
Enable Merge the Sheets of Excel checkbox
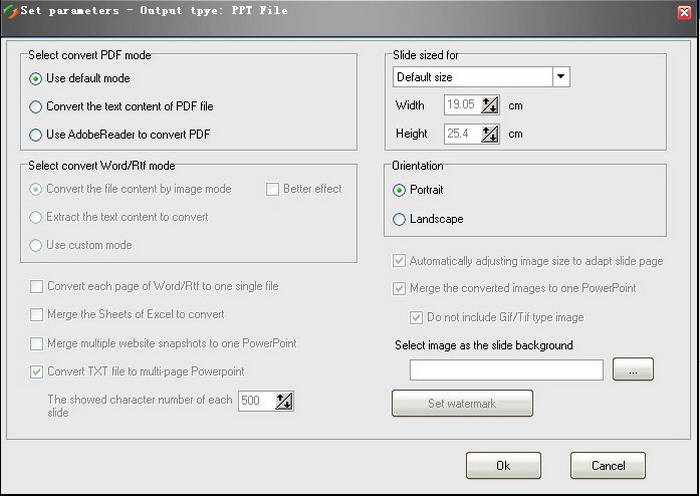37,315
